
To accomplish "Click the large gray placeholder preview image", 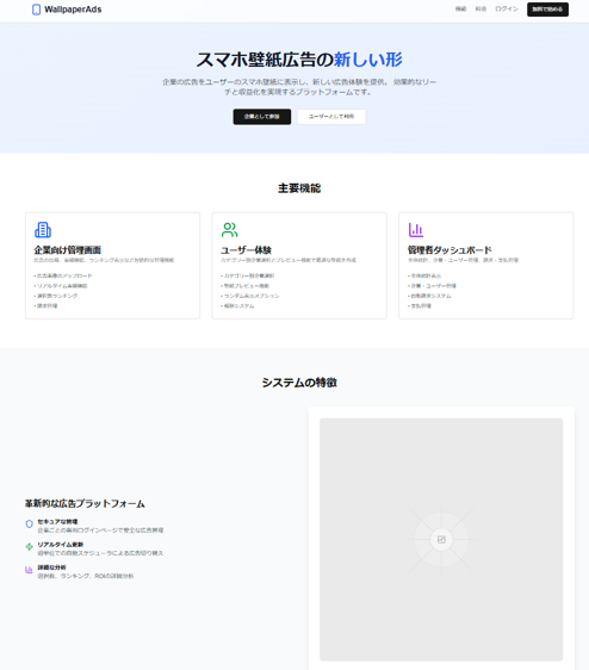I will coord(441,539).
